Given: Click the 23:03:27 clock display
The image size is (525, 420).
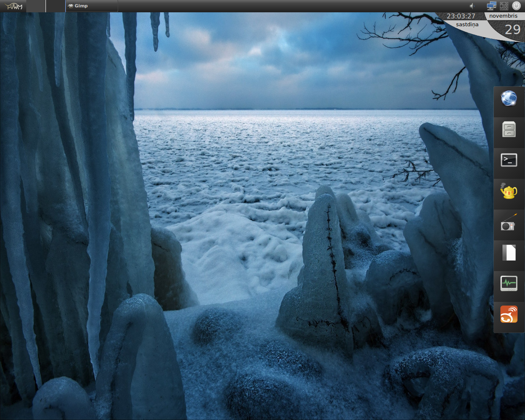Looking at the screenshot, I should 461,16.
